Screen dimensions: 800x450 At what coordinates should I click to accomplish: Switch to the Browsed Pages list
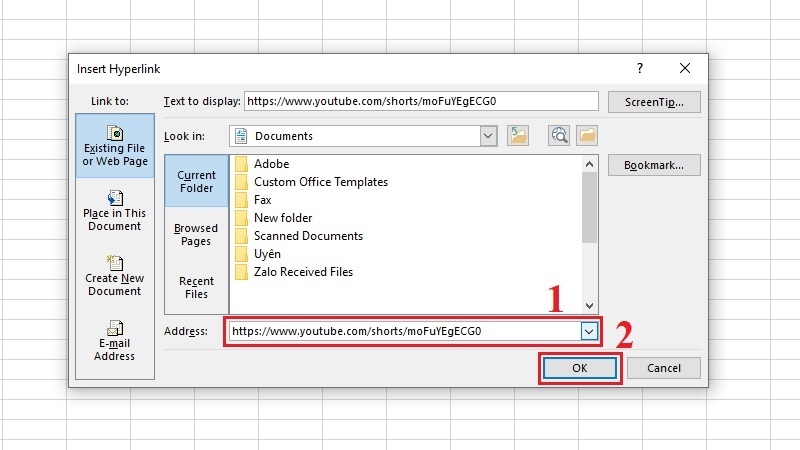point(196,234)
